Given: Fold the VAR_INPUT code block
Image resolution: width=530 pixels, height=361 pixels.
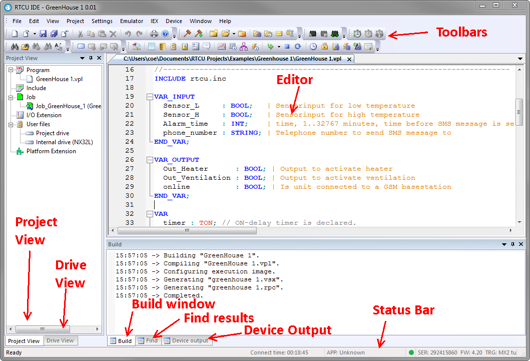Looking at the screenshot, I should (149, 97).
